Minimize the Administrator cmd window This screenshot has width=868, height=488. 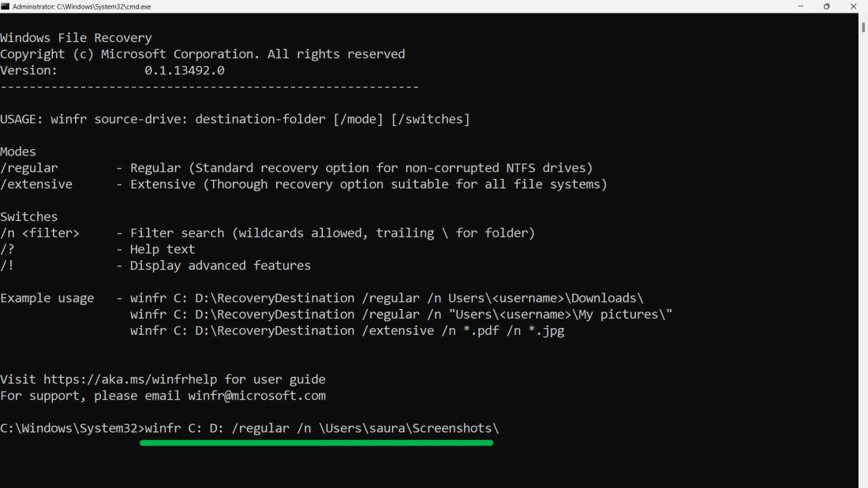point(800,6)
